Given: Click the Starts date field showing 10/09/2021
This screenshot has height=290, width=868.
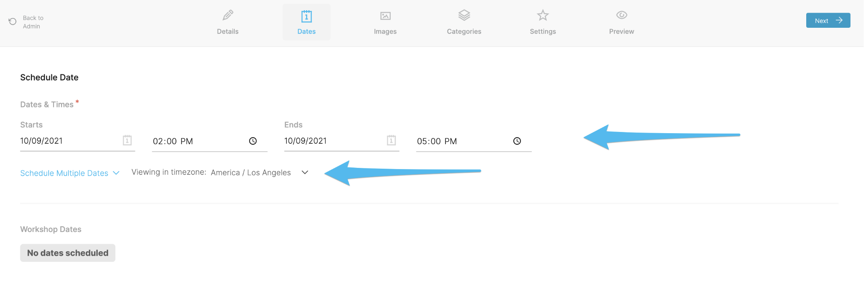Looking at the screenshot, I should [78, 141].
